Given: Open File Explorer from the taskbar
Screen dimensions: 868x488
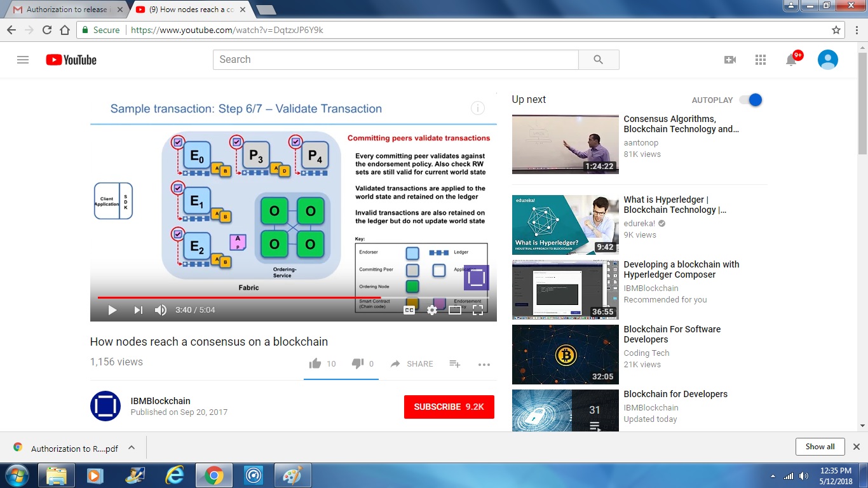Looking at the screenshot, I should coord(57,475).
